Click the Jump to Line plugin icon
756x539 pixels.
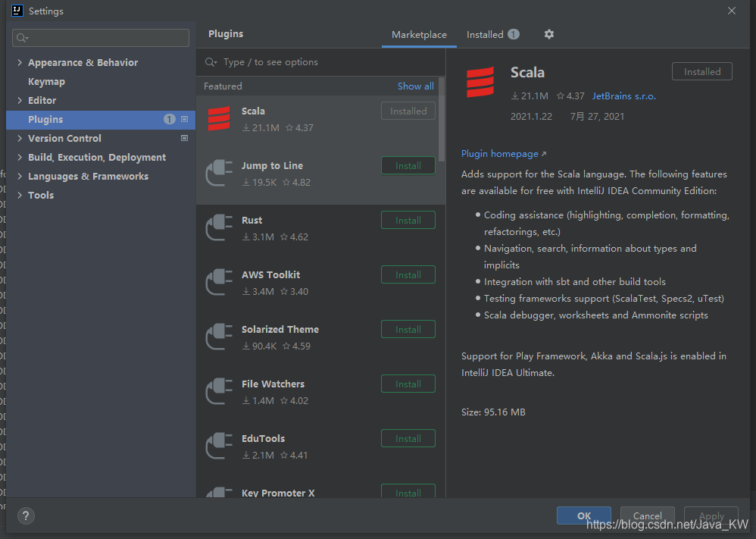tap(219, 173)
